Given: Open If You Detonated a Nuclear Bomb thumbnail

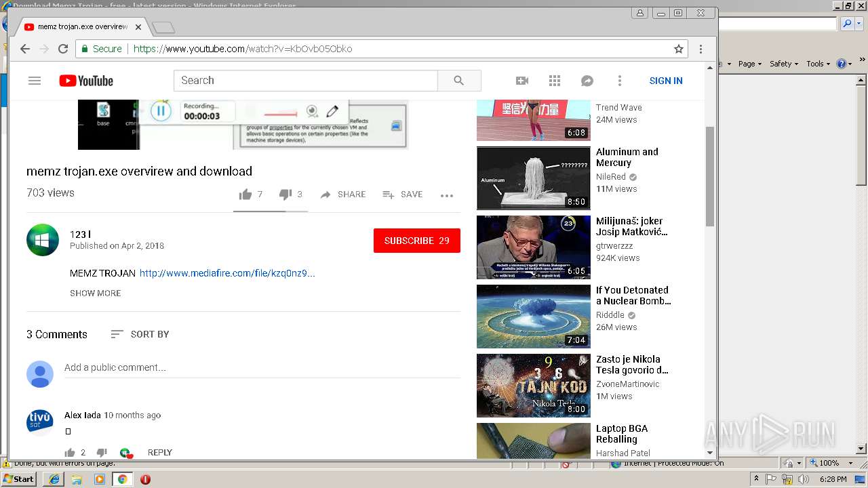Looking at the screenshot, I should coord(534,317).
